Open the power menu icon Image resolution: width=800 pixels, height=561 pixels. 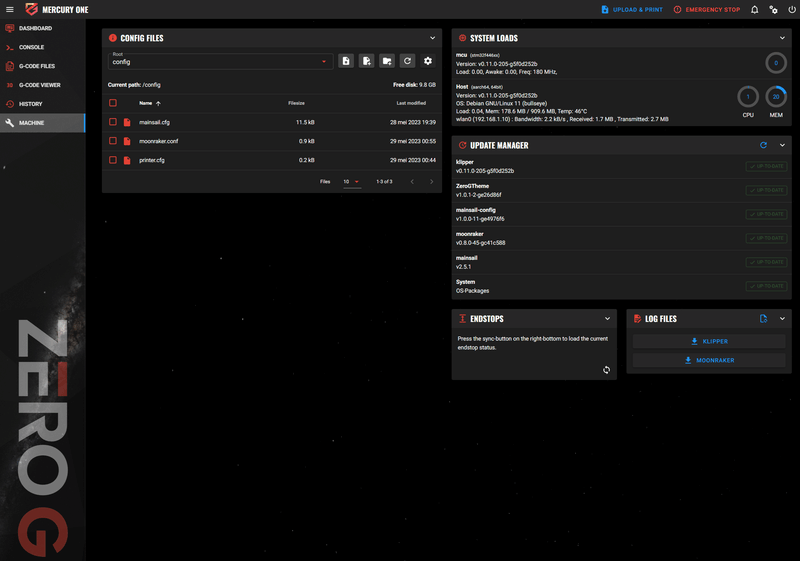(792, 10)
